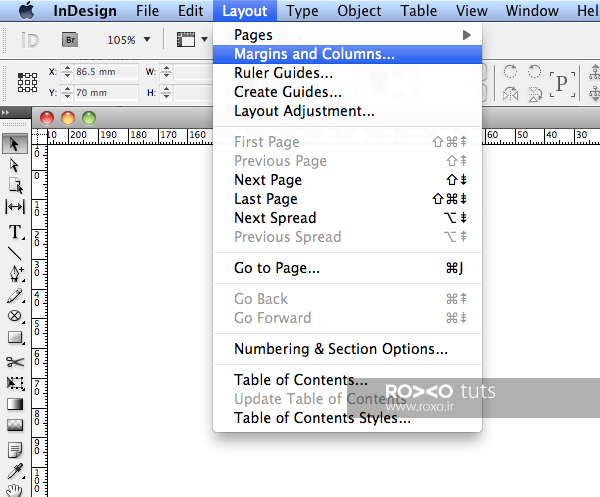This screenshot has height=497, width=600.
Task: Open the Type menu
Action: tap(302, 11)
